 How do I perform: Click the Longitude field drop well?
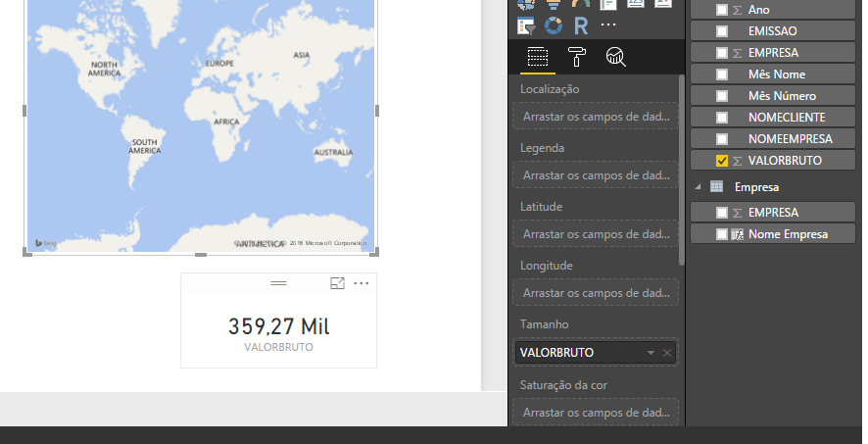[596, 293]
